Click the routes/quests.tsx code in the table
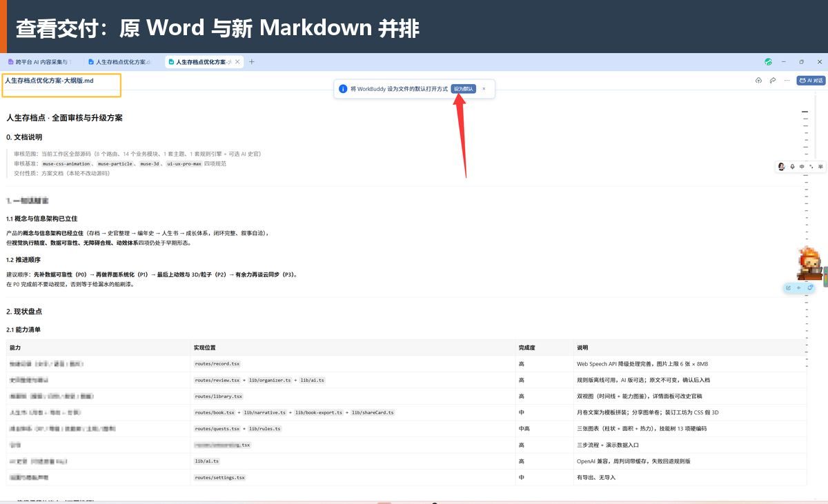 pos(217,429)
